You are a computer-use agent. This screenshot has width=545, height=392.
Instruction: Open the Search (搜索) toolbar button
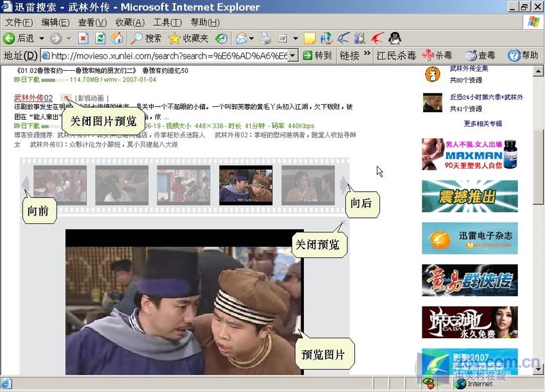coord(146,38)
